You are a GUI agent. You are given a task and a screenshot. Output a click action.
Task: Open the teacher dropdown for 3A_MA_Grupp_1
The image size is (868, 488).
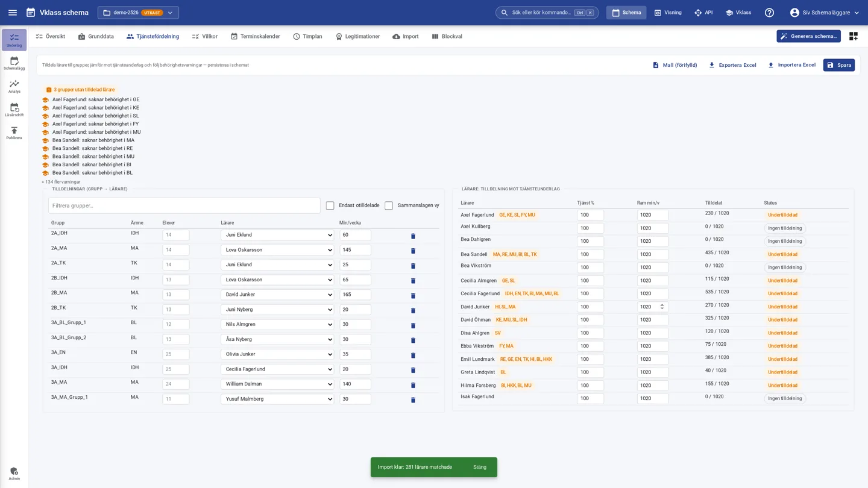(277, 399)
